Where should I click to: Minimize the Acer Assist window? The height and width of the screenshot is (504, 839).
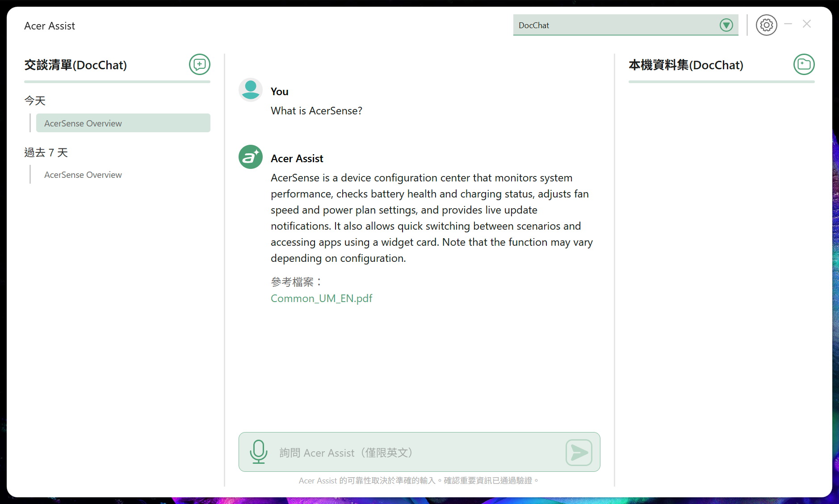click(x=788, y=24)
